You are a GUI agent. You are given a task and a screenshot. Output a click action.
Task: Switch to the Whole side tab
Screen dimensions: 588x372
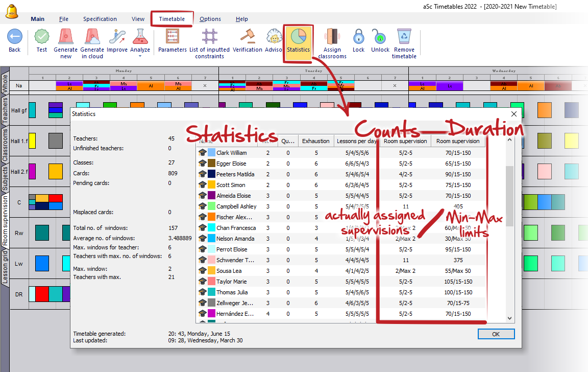pos(5,83)
